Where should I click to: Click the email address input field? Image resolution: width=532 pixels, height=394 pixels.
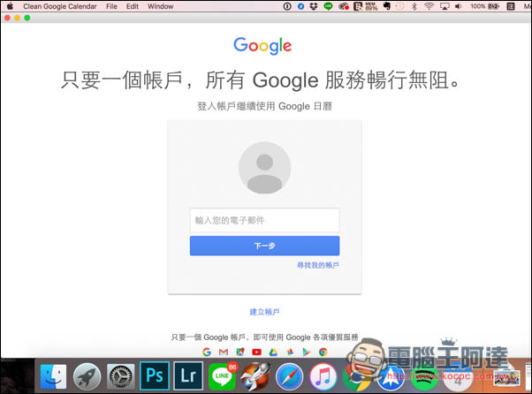[264, 220]
